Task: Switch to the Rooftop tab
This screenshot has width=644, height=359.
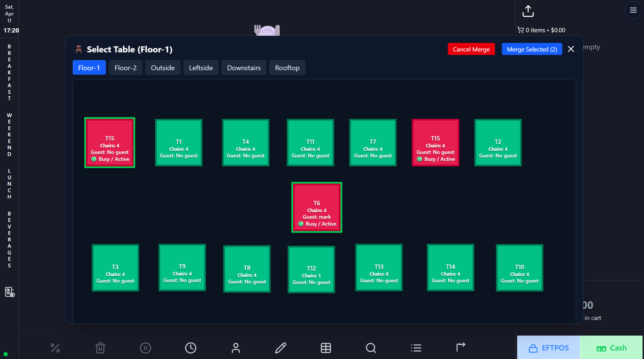Action: point(287,67)
